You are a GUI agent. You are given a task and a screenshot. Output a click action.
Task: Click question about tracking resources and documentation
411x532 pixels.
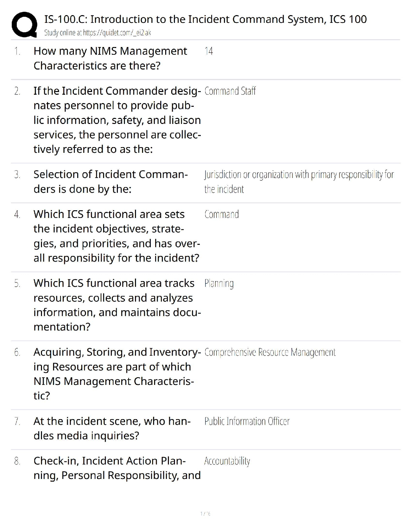[x=117, y=305]
